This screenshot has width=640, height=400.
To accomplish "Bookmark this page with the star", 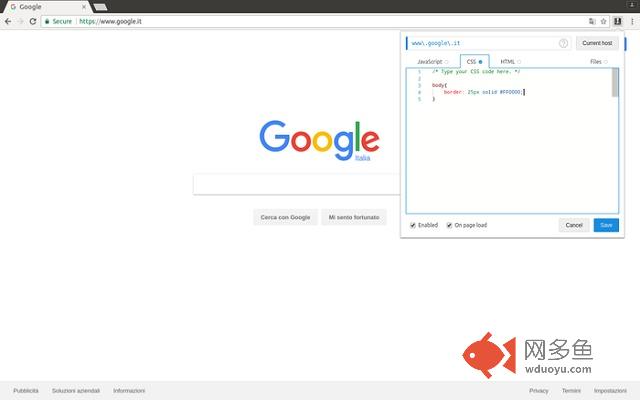I will pyautogui.click(x=603, y=21).
